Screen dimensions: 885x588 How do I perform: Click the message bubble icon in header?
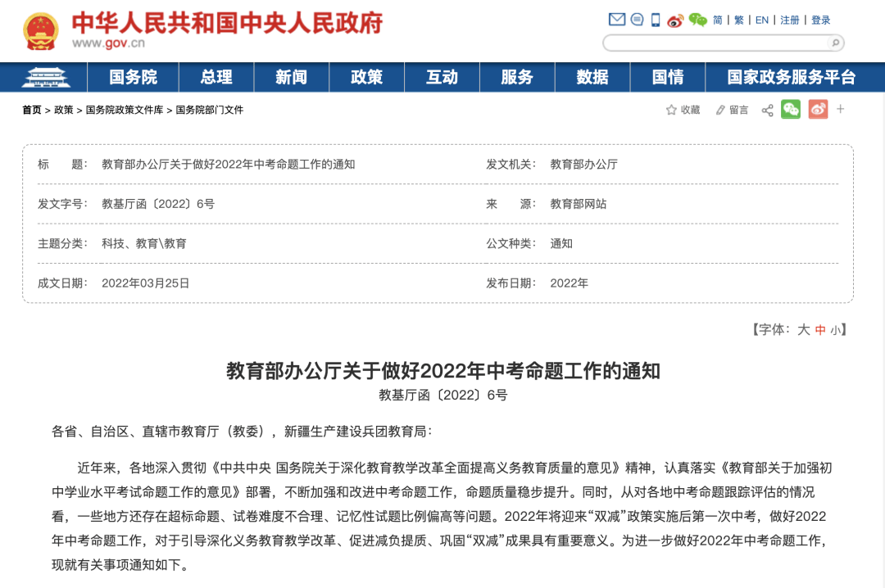pos(637,20)
